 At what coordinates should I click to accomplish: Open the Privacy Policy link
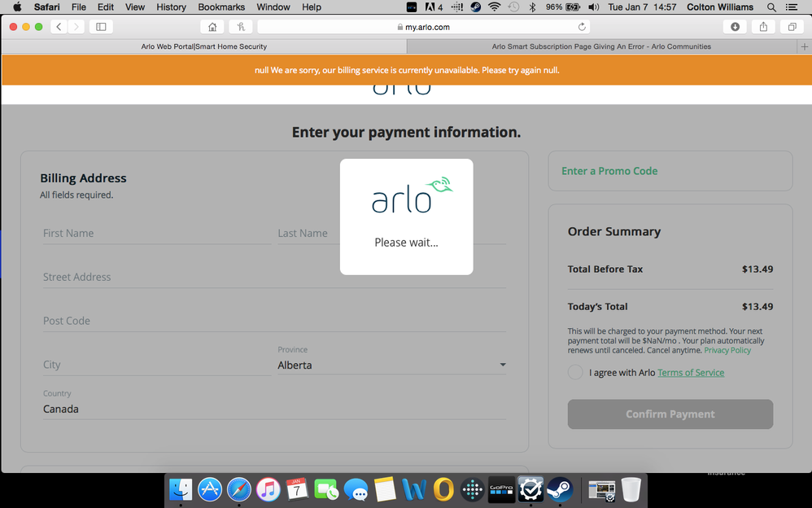(727, 350)
